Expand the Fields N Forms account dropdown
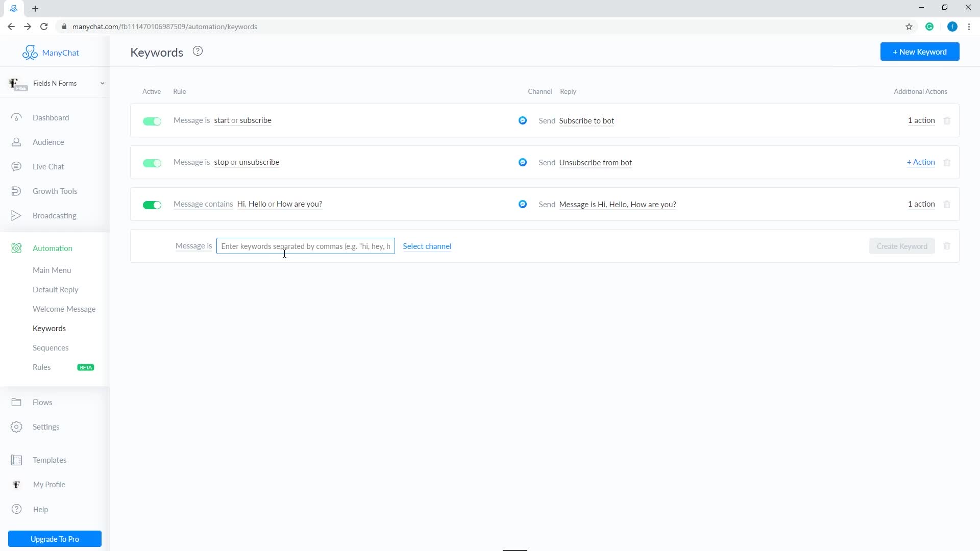Image resolution: width=980 pixels, height=551 pixels. click(102, 83)
